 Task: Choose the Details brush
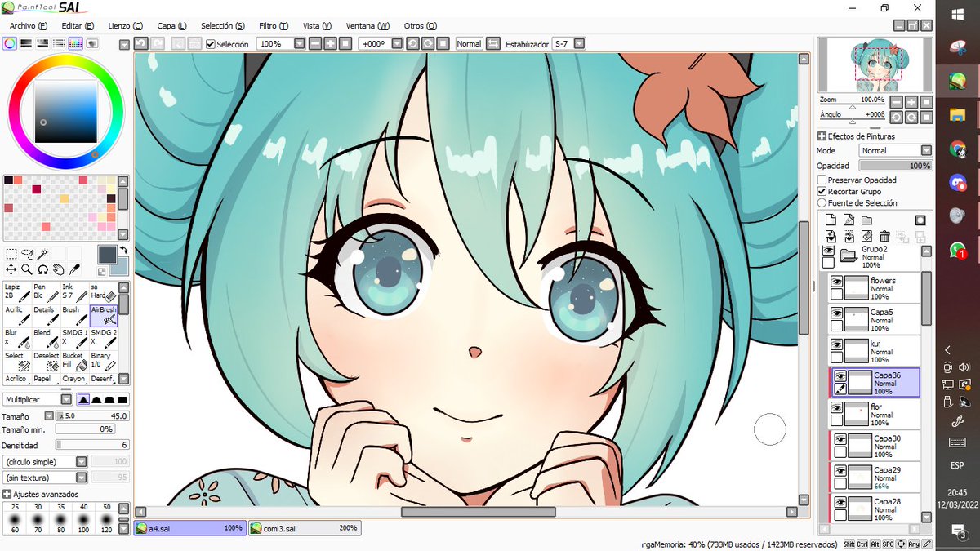pyautogui.click(x=45, y=316)
